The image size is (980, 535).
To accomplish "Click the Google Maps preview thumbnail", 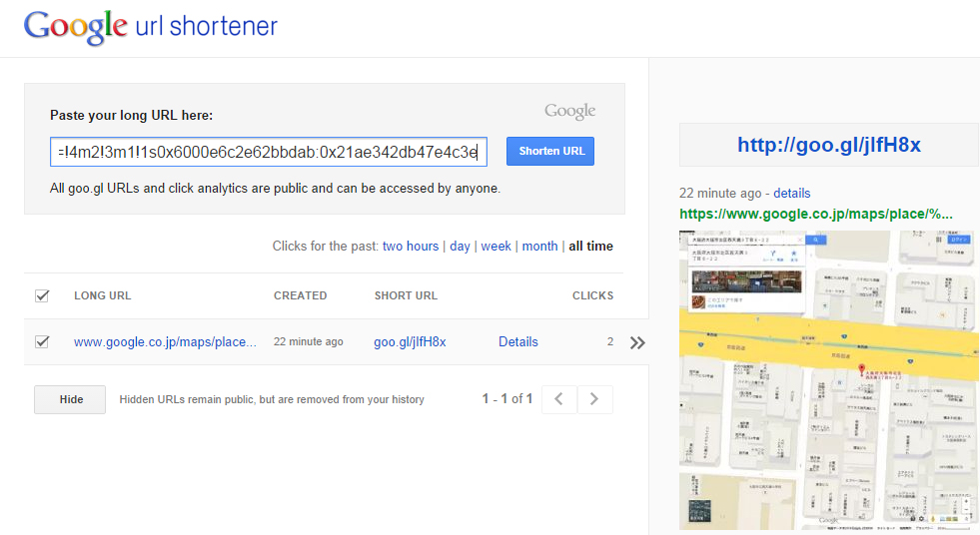I will [x=828, y=379].
